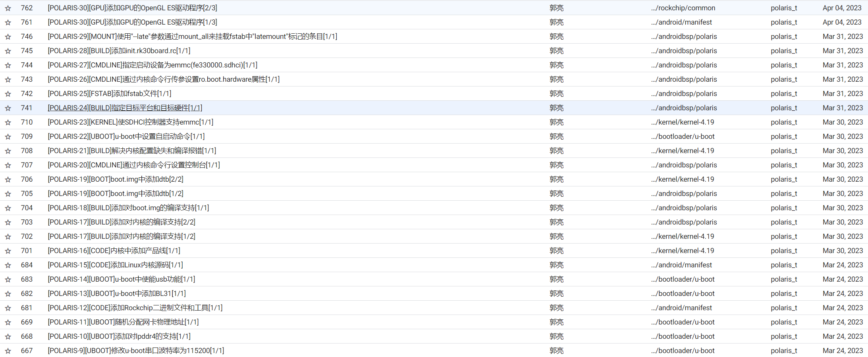Open POLARIS-17 BUILD kernel change [2/2]
The width and height of the screenshot is (868, 357).
[122, 222]
